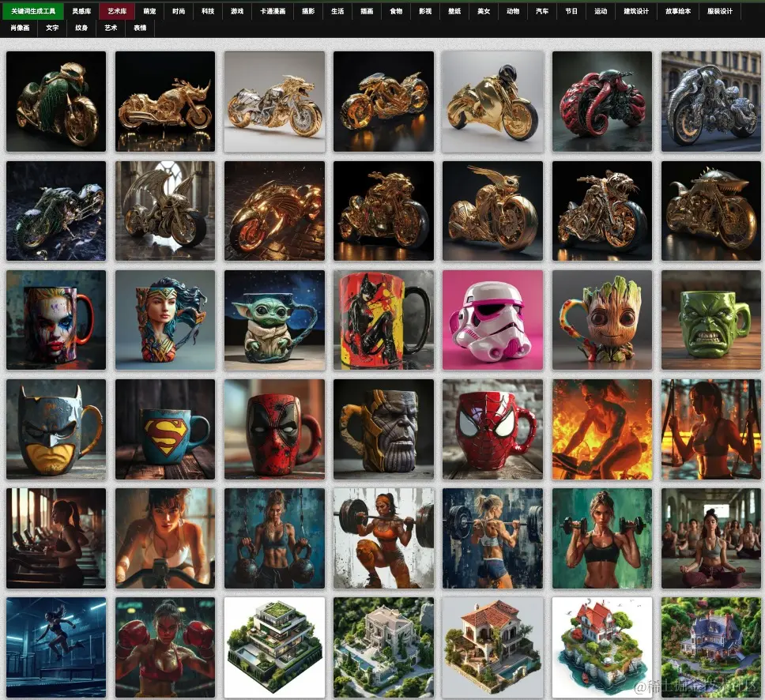
Task: Open the pink stormtrooper helmet image
Action: [493, 320]
